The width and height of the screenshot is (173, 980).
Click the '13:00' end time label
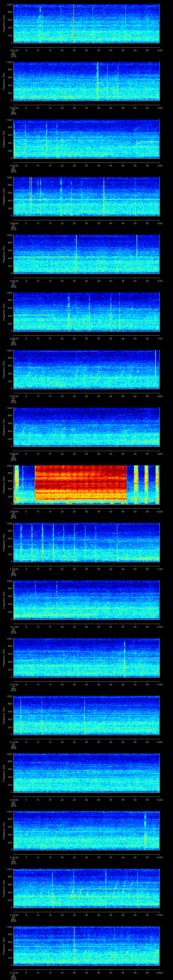(x=160, y=684)
